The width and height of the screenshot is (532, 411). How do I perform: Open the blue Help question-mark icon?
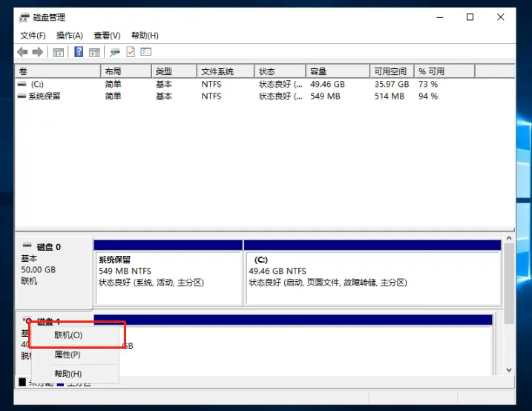point(79,52)
